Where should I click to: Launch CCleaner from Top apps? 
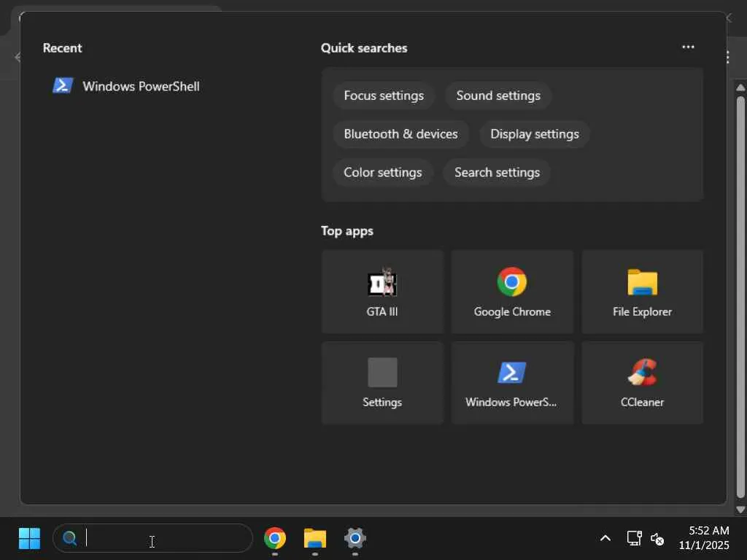[x=642, y=382]
